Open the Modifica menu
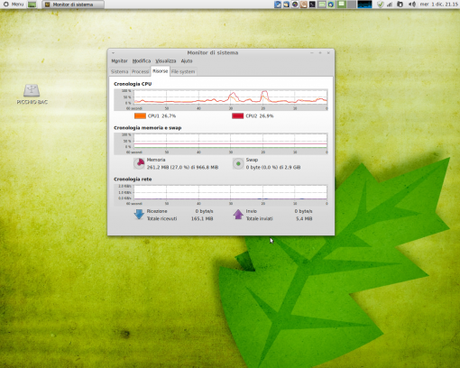Viewport: 460px width, 368px height. click(x=141, y=61)
